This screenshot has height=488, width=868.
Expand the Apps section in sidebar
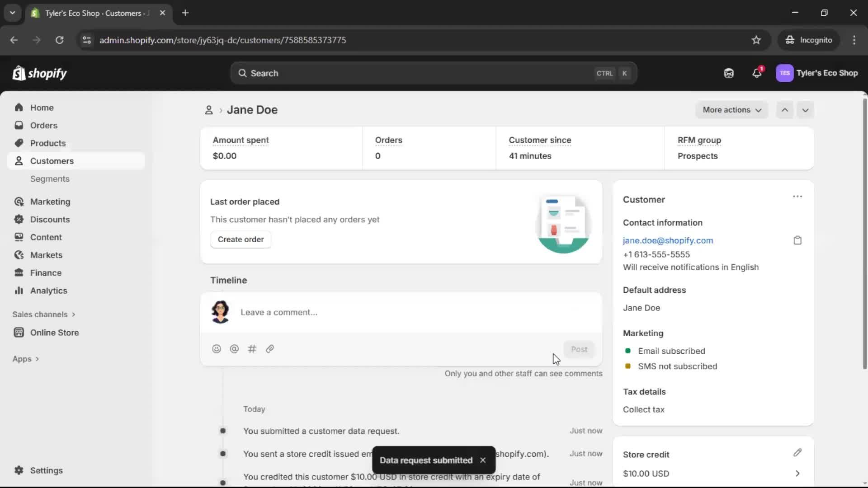click(x=26, y=358)
